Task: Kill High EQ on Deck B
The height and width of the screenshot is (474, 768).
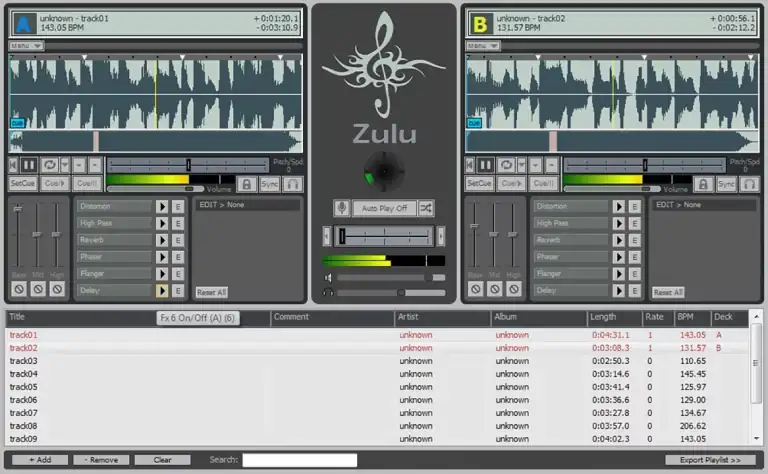Action: [513, 289]
